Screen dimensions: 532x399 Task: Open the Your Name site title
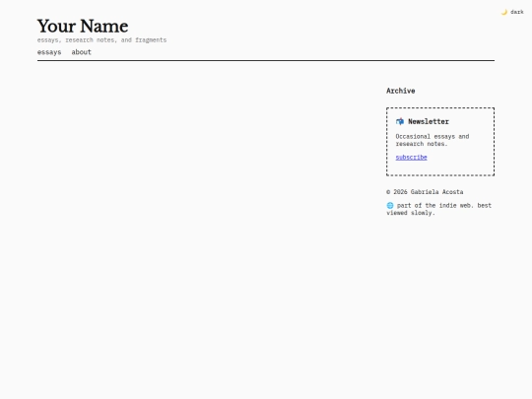(83, 27)
